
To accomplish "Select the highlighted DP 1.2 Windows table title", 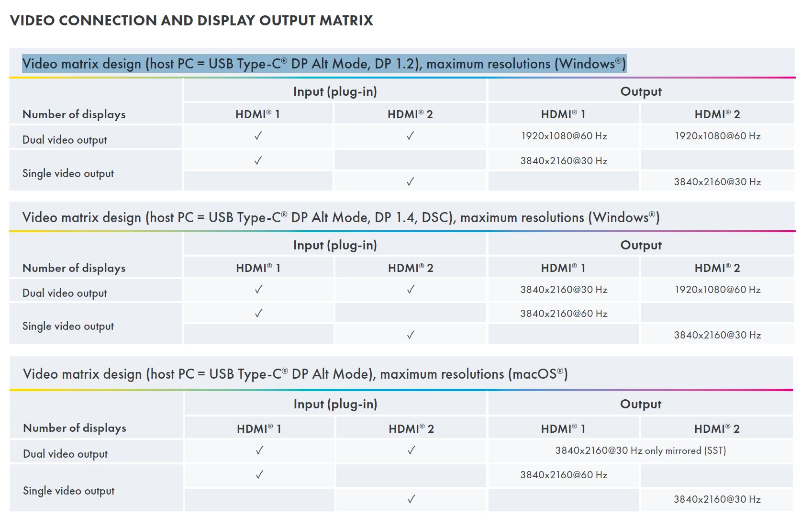I will pyautogui.click(x=324, y=64).
